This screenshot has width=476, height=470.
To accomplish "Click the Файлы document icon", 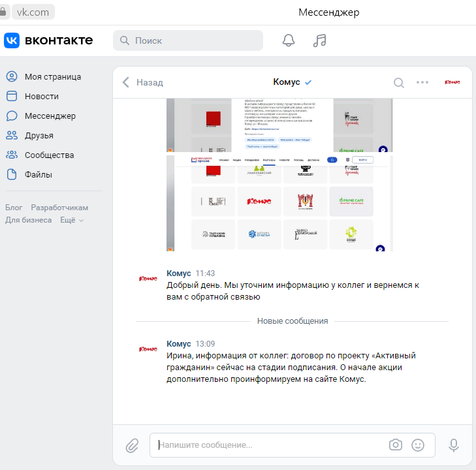I will click(x=12, y=174).
